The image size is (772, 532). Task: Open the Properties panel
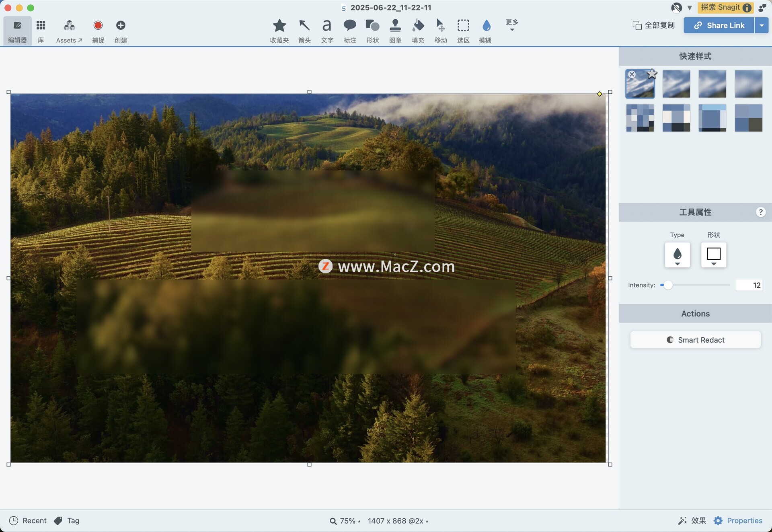coord(738,521)
